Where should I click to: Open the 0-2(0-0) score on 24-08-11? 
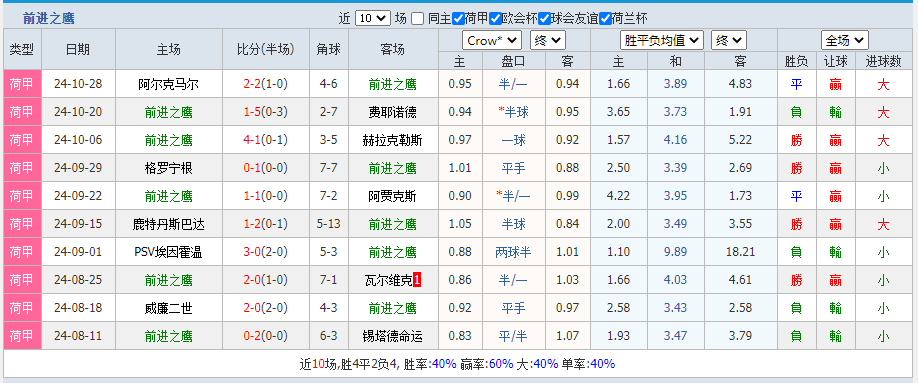(x=266, y=337)
